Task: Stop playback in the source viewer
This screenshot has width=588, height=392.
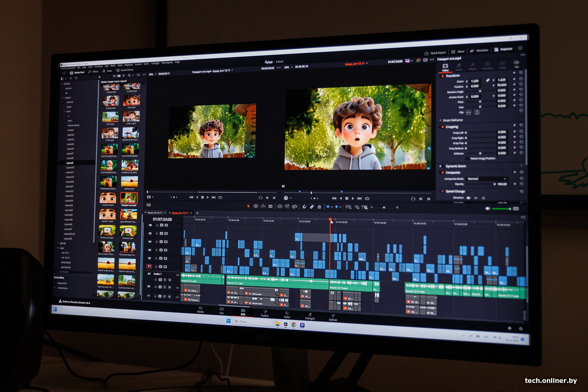Action: [203, 197]
